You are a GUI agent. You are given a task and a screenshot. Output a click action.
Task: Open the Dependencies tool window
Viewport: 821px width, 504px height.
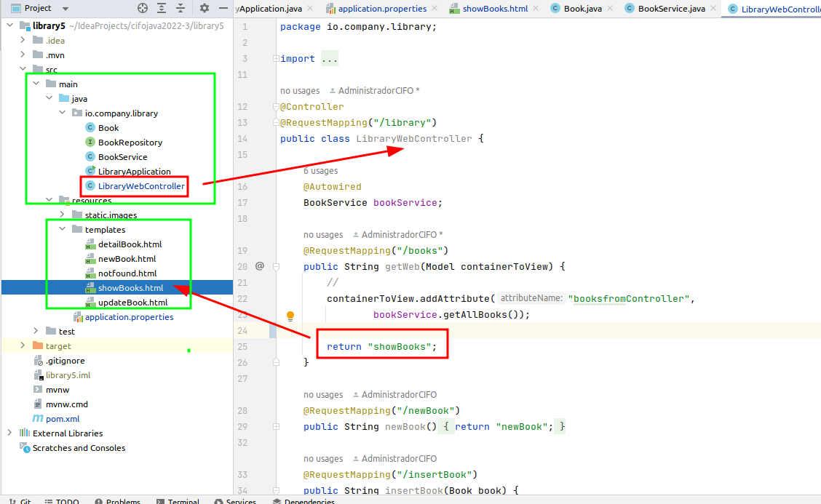(304, 500)
